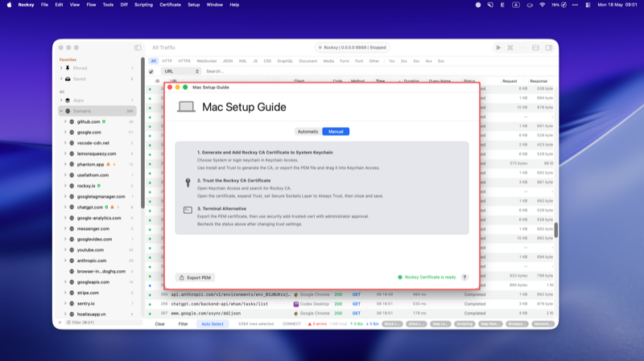Expand the stripe.com domain
Viewport: 644px width, 361px height.
tap(65, 293)
